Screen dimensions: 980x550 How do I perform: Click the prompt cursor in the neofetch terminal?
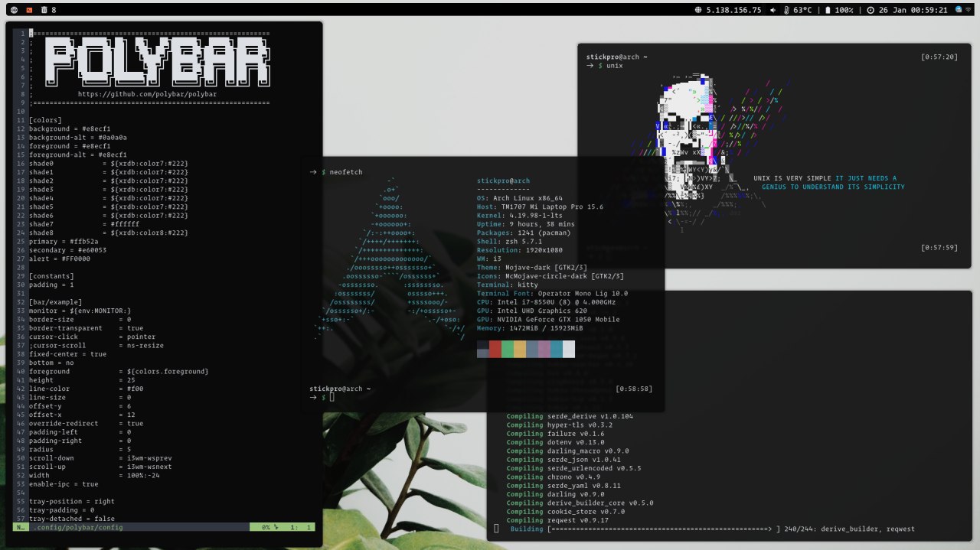pyautogui.click(x=332, y=397)
